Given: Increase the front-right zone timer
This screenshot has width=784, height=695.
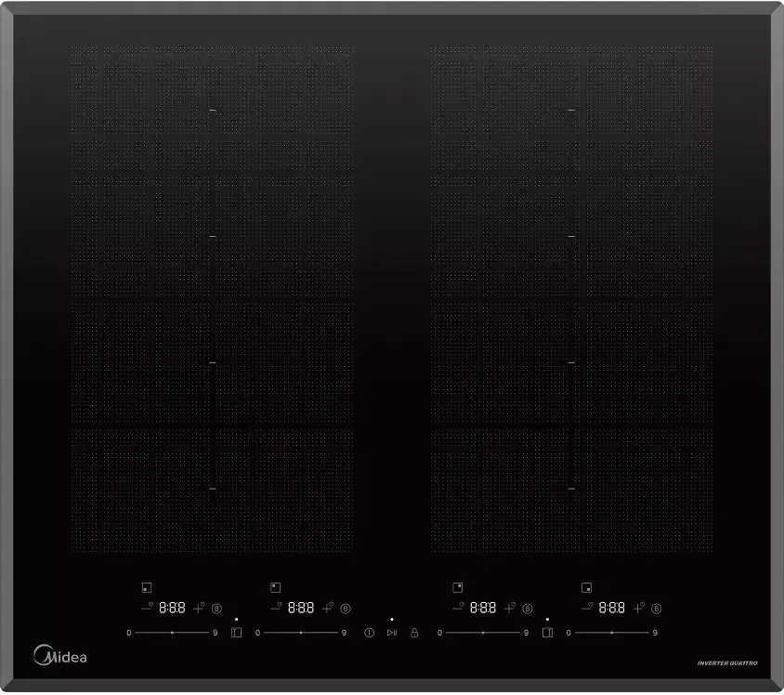Looking at the screenshot, I should tap(639, 608).
